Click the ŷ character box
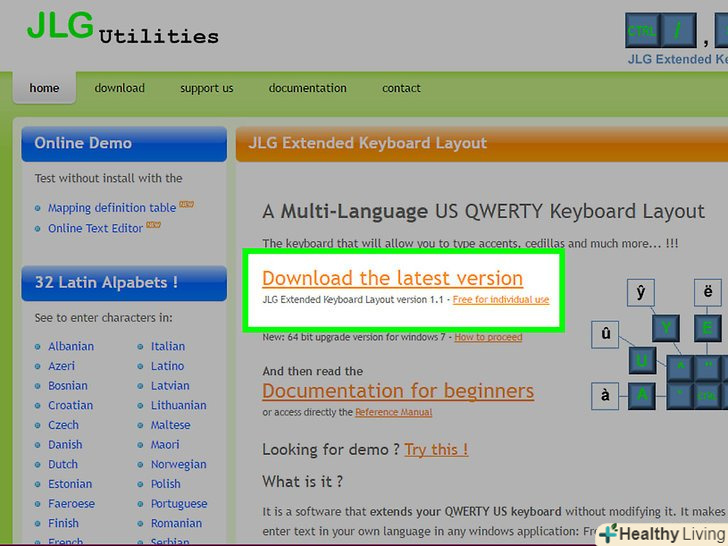Screen dimensions: 728x546 (x=641, y=292)
